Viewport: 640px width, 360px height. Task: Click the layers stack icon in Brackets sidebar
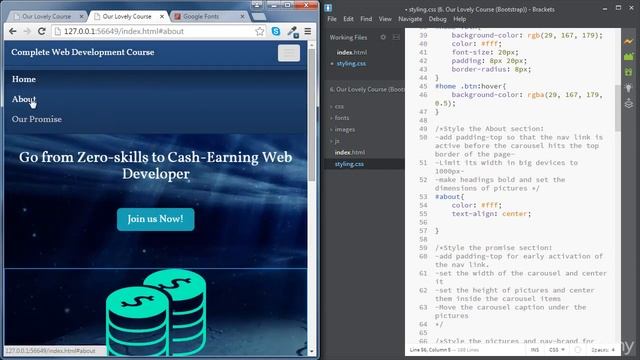(x=629, y=103)
